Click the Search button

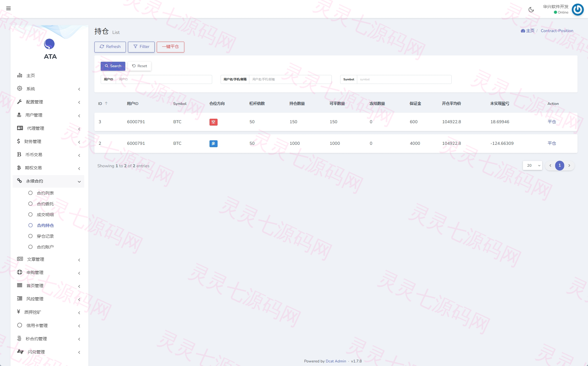[113, 66]
